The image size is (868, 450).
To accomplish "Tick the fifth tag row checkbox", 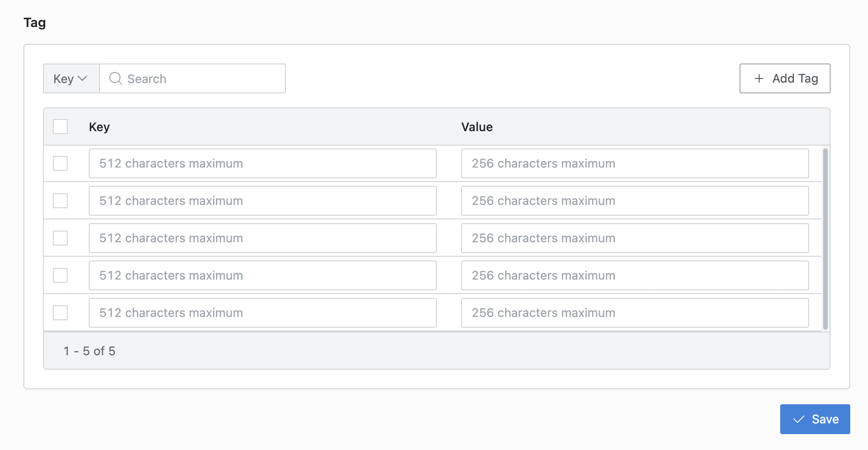I will (60, 313).
